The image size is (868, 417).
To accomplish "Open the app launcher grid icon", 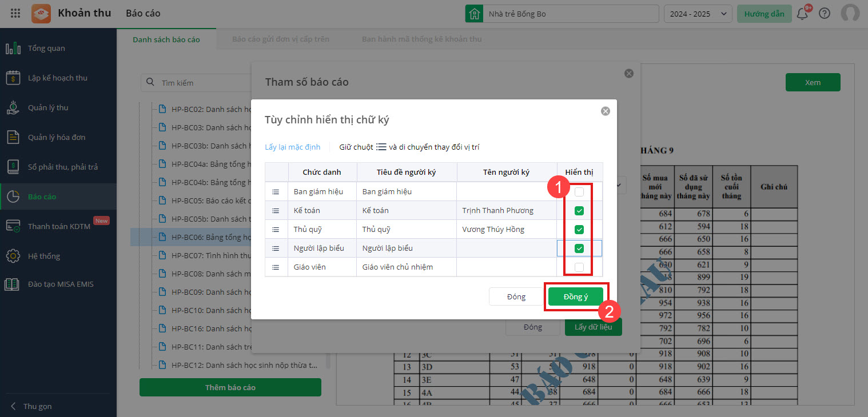I will 15,14.
